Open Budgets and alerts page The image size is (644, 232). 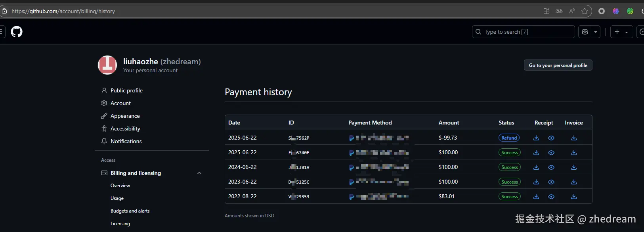click(x=130, y=211)
